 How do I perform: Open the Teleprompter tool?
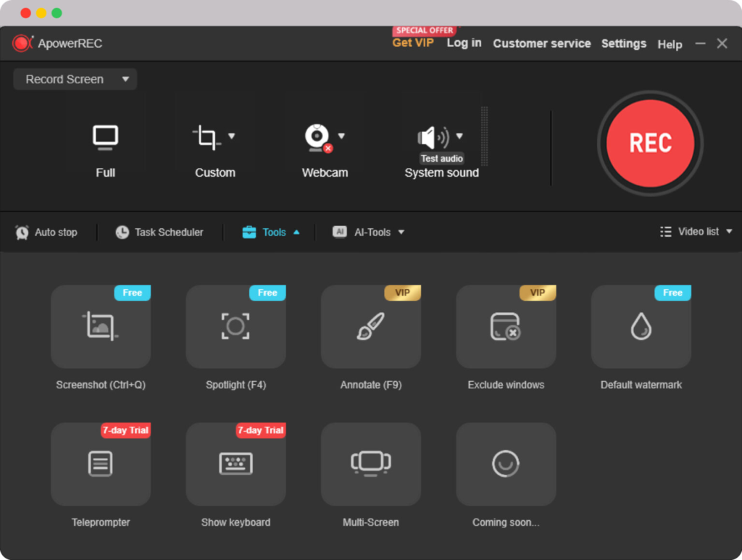point(101,464)
